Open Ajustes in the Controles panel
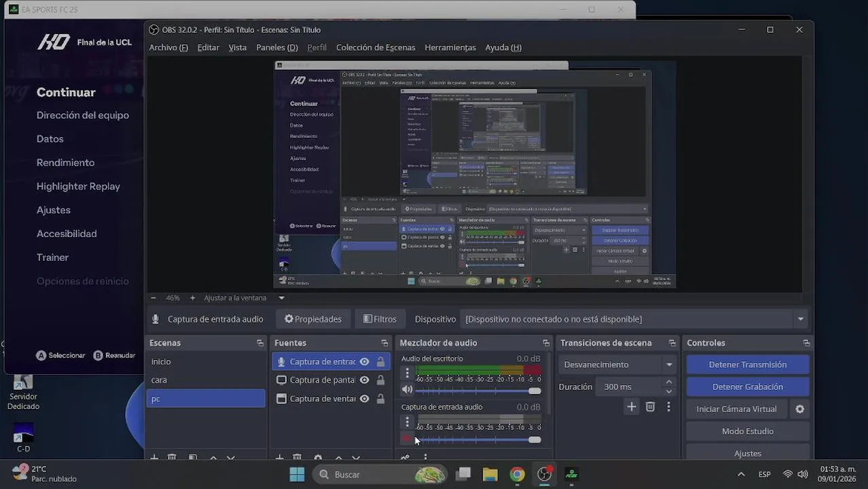 tap(748, 453)
